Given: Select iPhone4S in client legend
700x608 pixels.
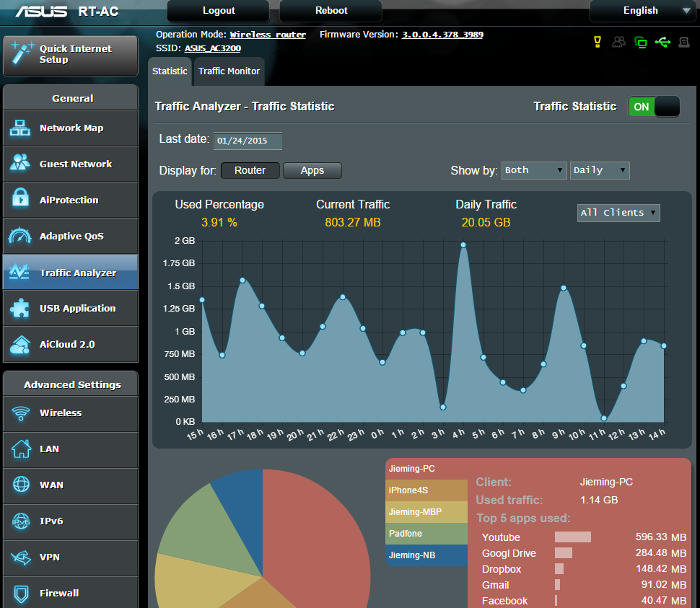Looking at the screenshot, I should [x=426, y=490].
